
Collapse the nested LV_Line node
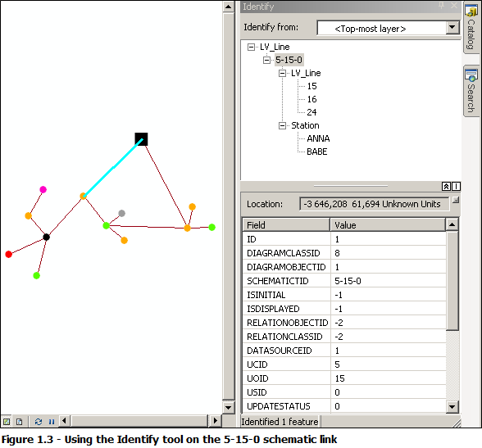click(x=282, y=74)
